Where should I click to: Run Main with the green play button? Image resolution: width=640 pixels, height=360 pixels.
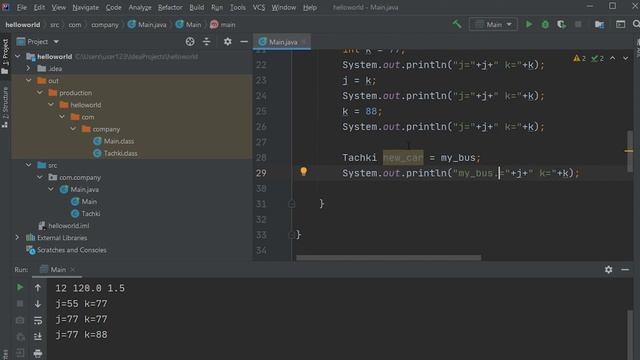tap(529, 24)
